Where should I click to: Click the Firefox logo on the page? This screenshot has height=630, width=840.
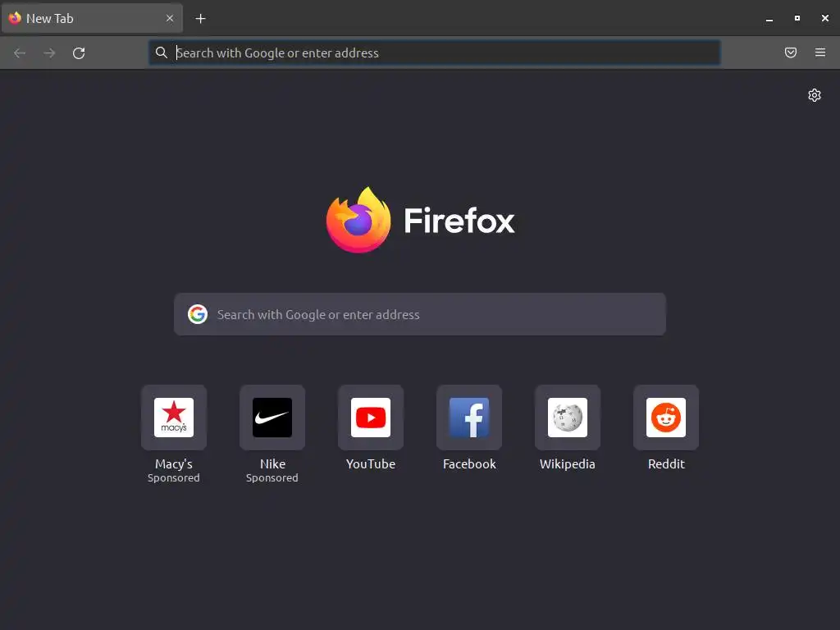(358, 220)
